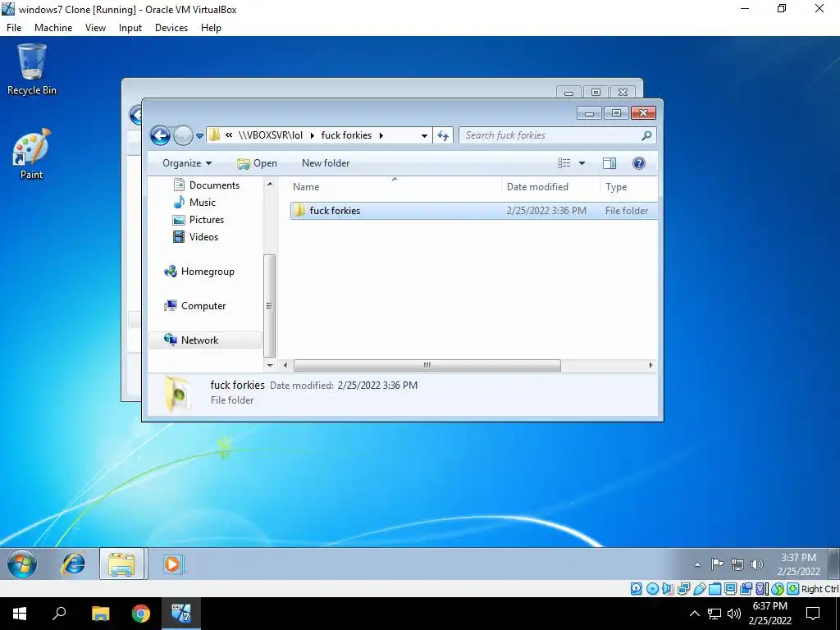Click the VirtualBox shared folders icon

(x=714, y=589)
